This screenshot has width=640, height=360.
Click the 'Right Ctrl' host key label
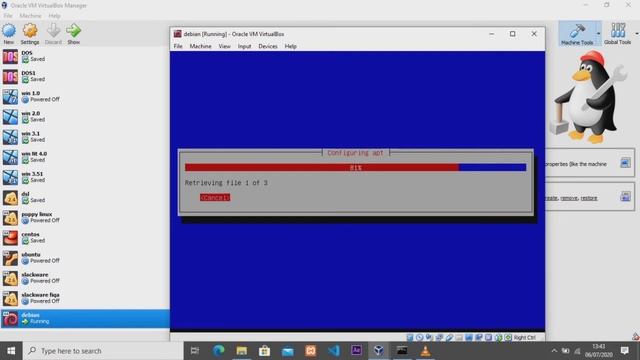[524, 338]
